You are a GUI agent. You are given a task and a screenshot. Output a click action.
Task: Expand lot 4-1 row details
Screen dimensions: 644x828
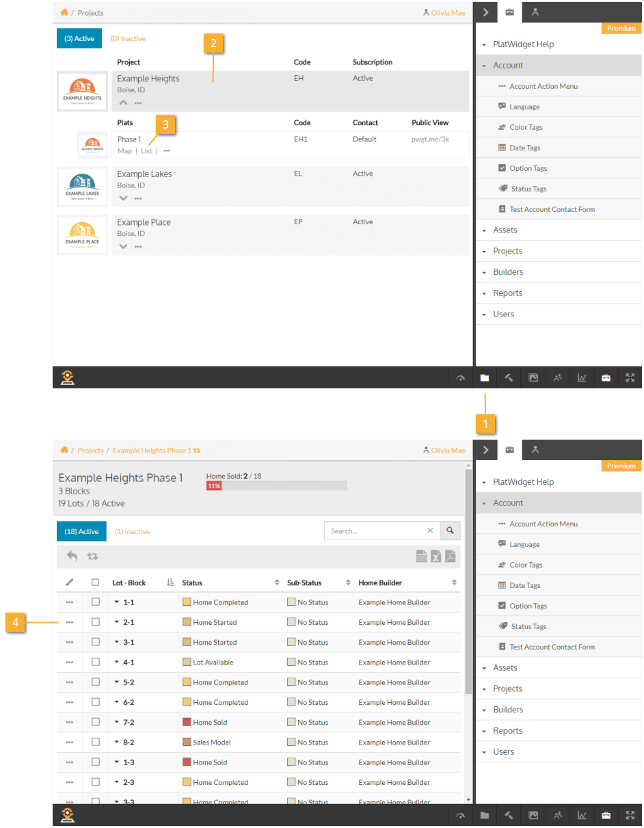117,663
